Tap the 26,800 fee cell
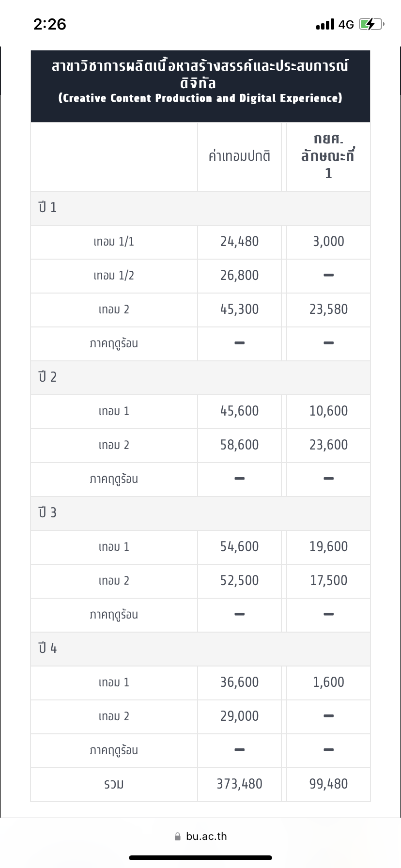Image resolution: width=401 pixels, height=868 pixels. (x=239, y=276)
